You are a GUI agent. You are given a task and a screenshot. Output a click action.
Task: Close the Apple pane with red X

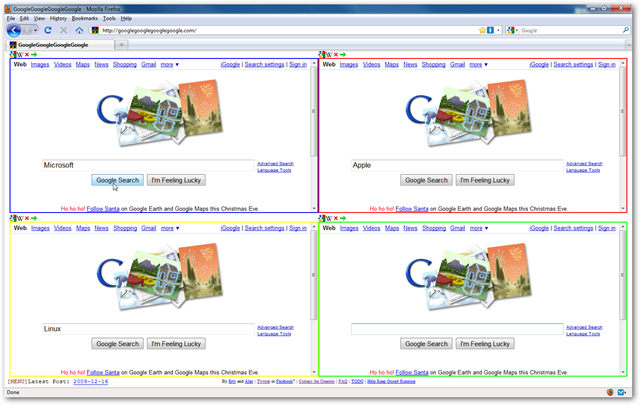336,55
